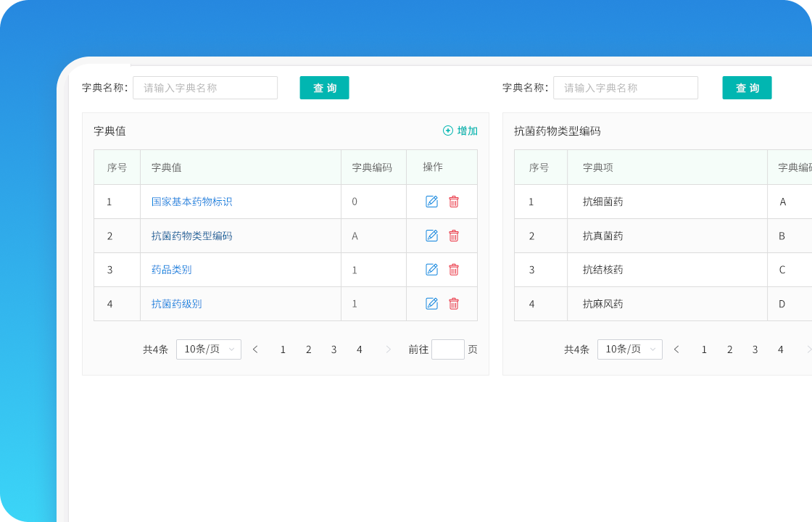Click the 抗结核药 cell in right table
This screenshot has width=812, height=522.
[667, 270]
